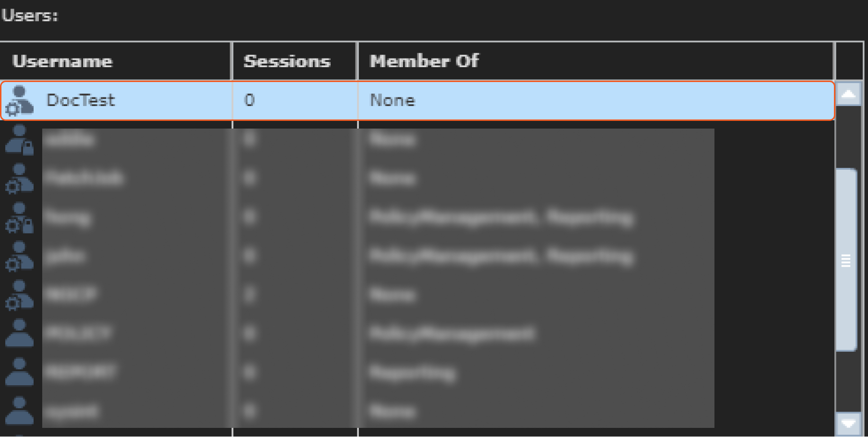Click the locked user icon without a gear
Image resolution: width=868 pixels, height=437 pixels.
[x=20, y=140]
